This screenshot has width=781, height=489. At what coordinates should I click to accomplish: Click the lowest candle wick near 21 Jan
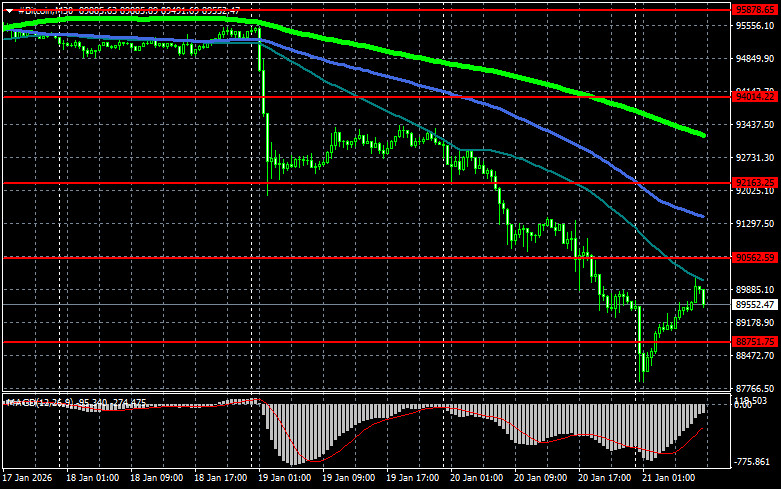tap(642, 380)
